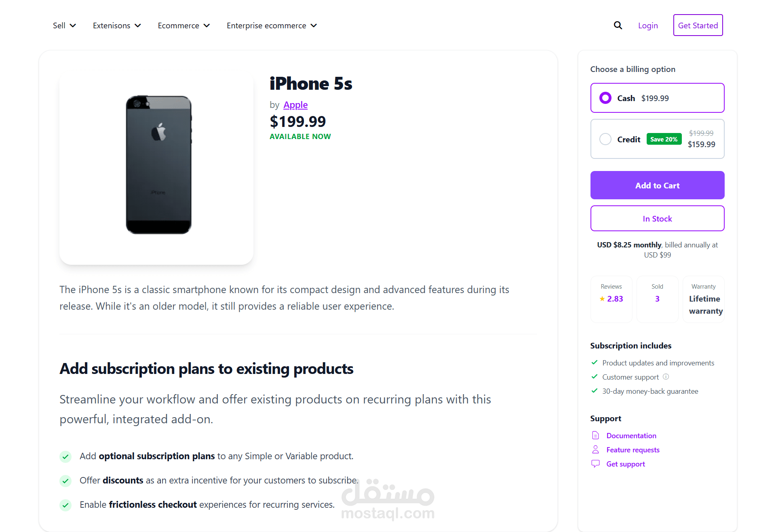Expand the Ecommerce navigation dropdown
Screen dimensions: 776x532
click(183, 25)
